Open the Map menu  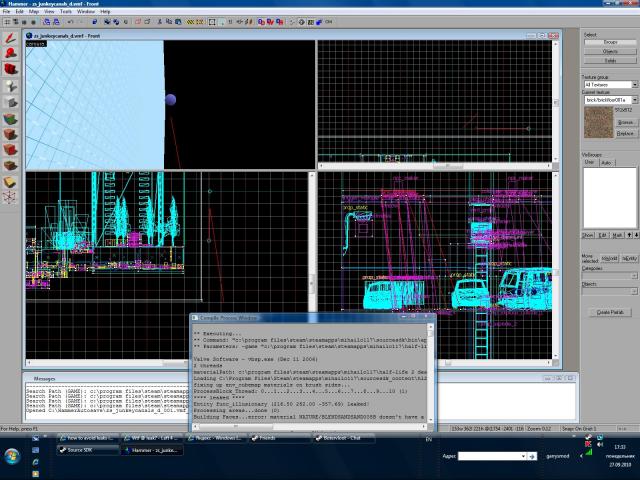[33, 12]
